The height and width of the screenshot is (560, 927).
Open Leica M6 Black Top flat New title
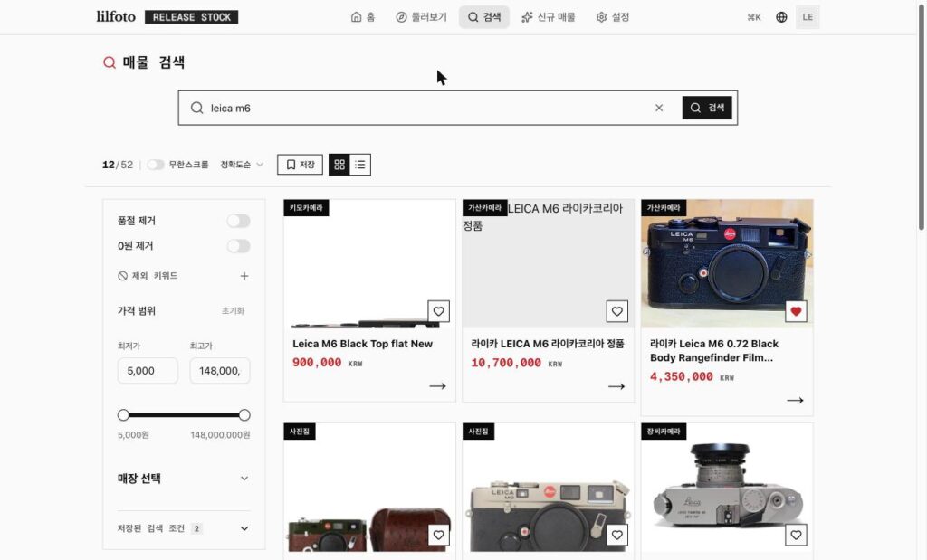tap(362, 344)
